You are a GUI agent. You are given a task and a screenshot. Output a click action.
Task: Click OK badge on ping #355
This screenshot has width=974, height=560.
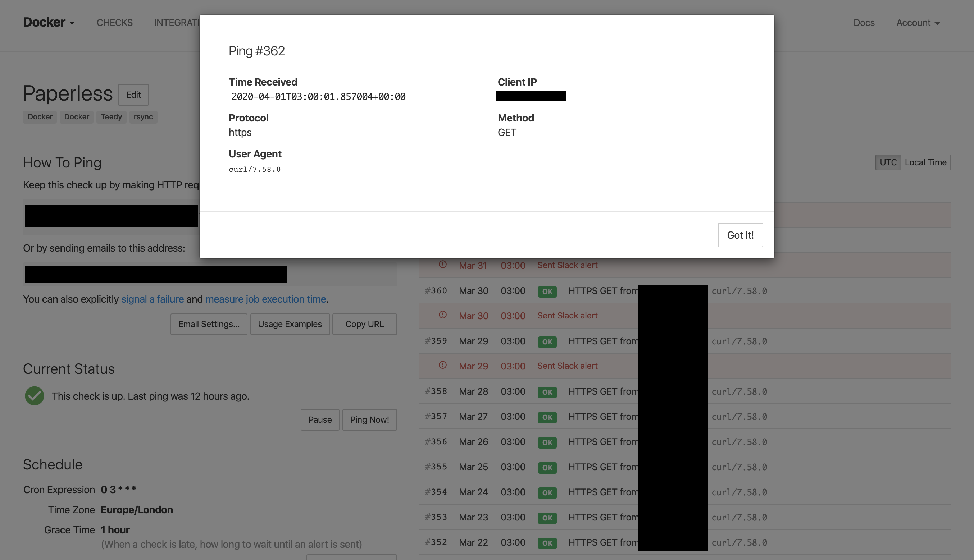[547, 467]
